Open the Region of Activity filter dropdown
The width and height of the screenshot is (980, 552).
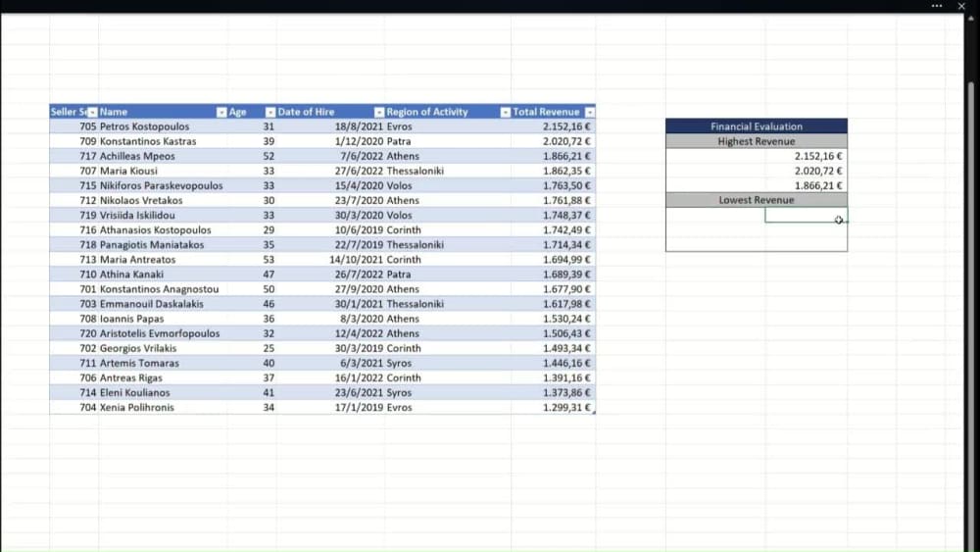click(x=505, y=112)
